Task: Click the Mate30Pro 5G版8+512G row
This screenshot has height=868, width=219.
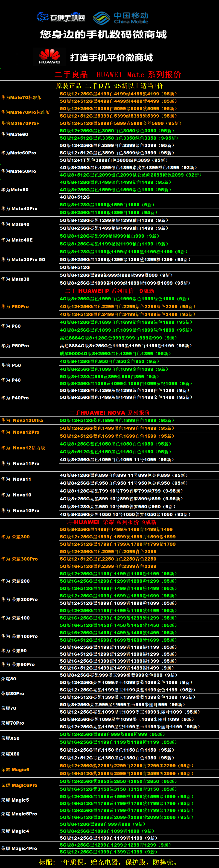Action: click(139, 267)
